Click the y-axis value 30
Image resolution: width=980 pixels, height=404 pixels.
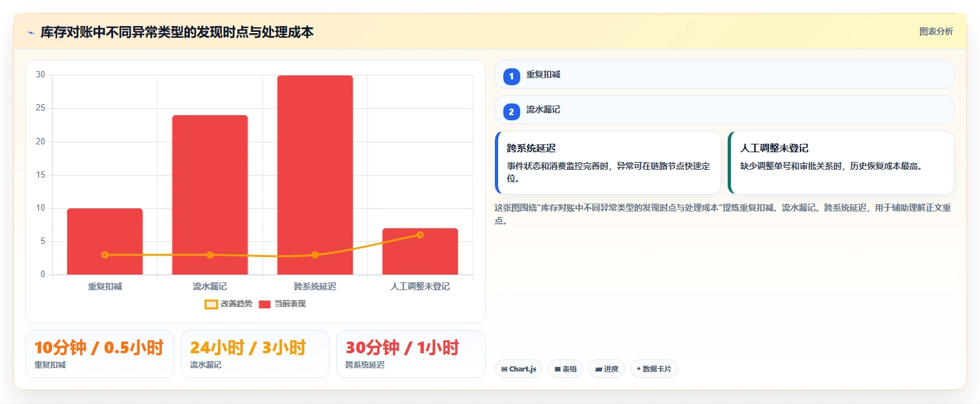40,75
